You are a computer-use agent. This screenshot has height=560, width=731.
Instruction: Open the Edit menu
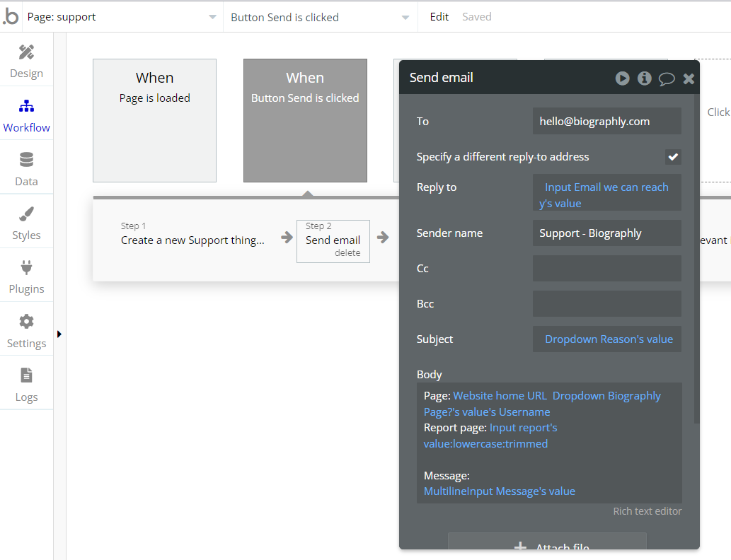tap(439, 17)
